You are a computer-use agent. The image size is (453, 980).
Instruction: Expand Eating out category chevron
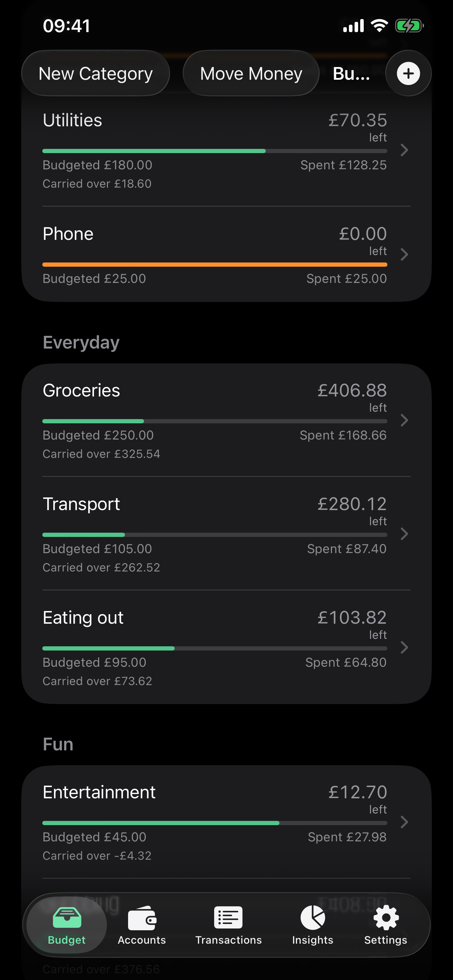pos(404,647)
